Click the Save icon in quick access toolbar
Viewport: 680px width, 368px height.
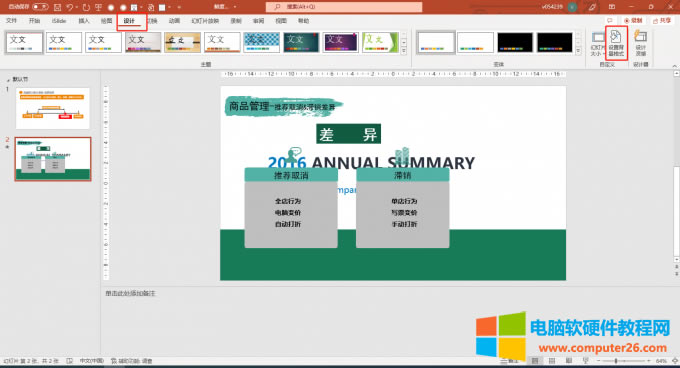click(x=58, y=7)
